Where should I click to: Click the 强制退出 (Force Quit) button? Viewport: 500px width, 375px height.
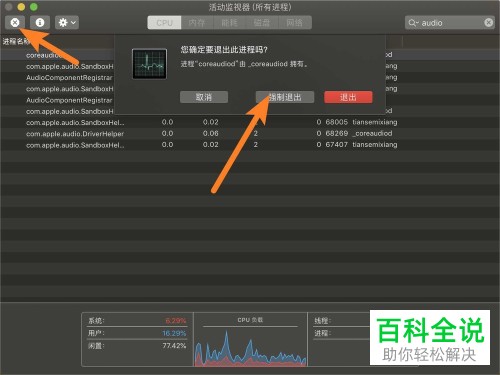[x=285, y=97]
